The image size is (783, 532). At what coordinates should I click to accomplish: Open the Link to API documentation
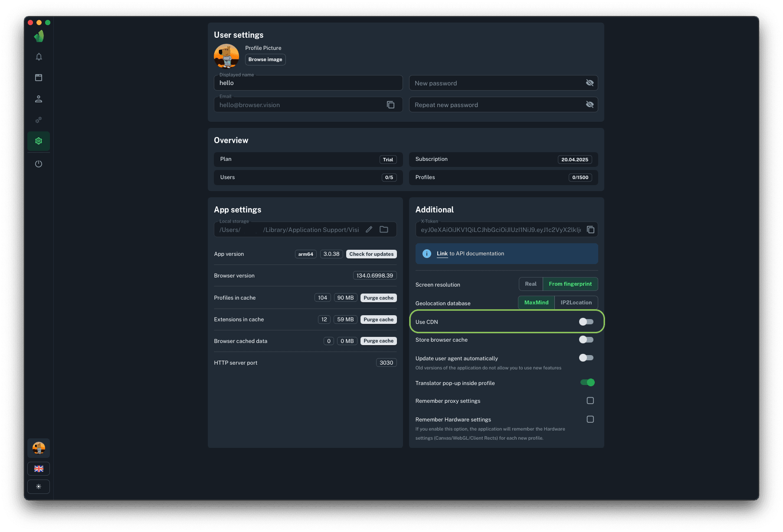[442, 254]
